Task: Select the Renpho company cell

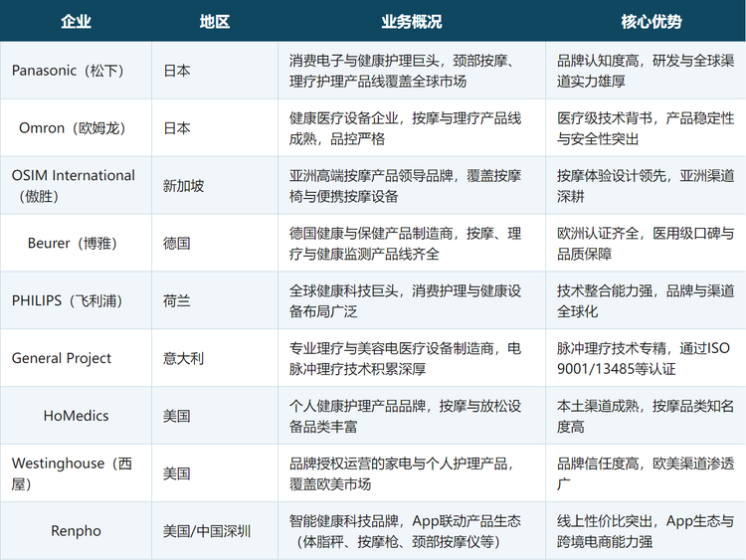Action: [x=77, y=531]
